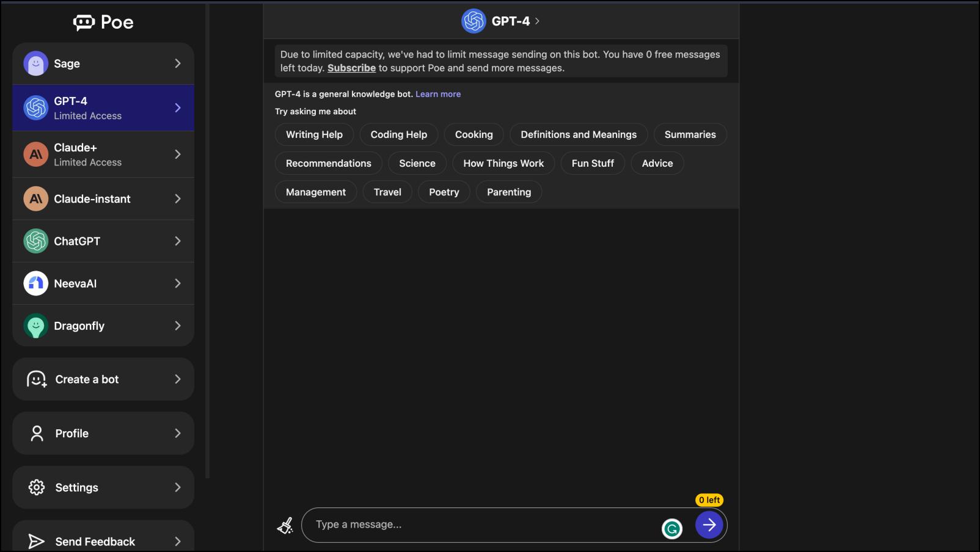Screen dimensions: 980x552
Task: Click the Learn more link
Action: point(438,94)
